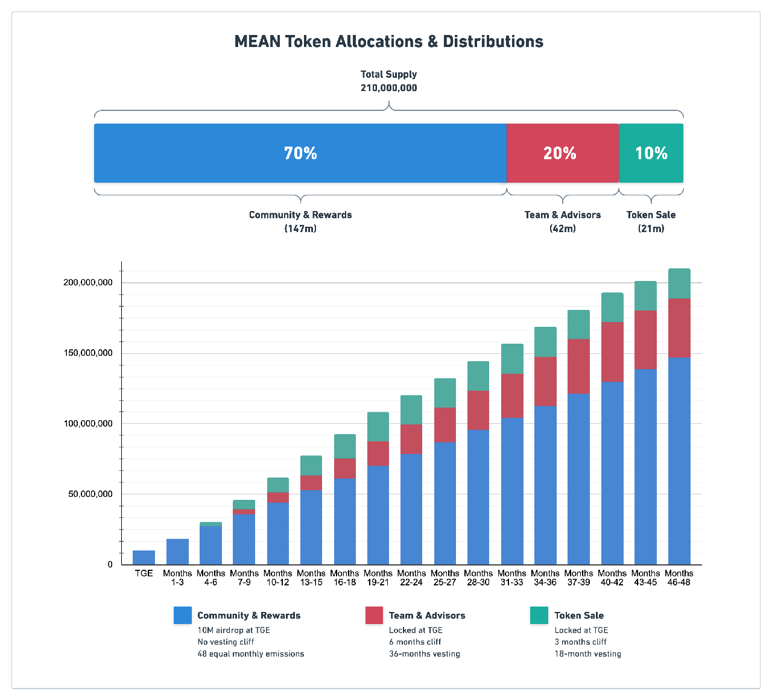Click the '18-month vesting' note
772x700 pixels.
588,654
